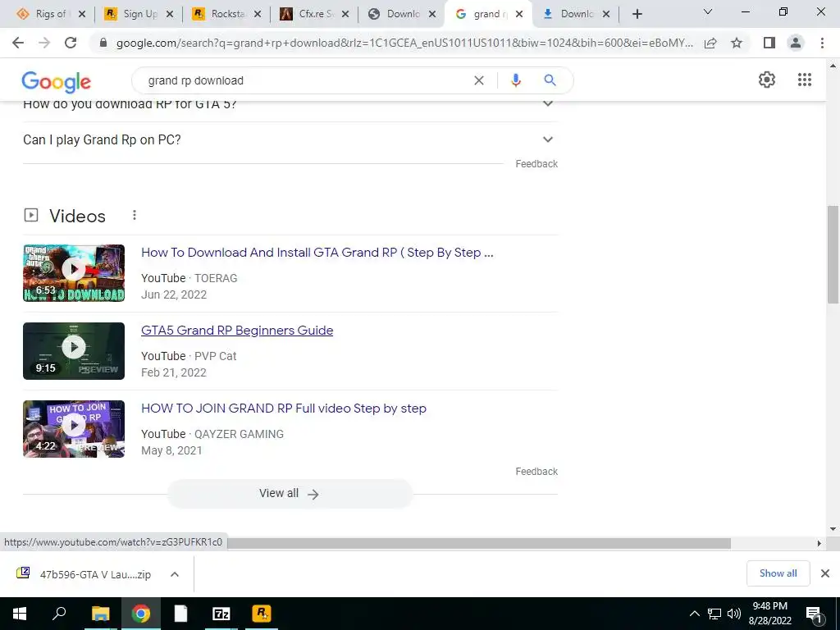This screenshot has height=630, width=840.
Task: Open a new tab with plus button
Action: tap(637, 14)
